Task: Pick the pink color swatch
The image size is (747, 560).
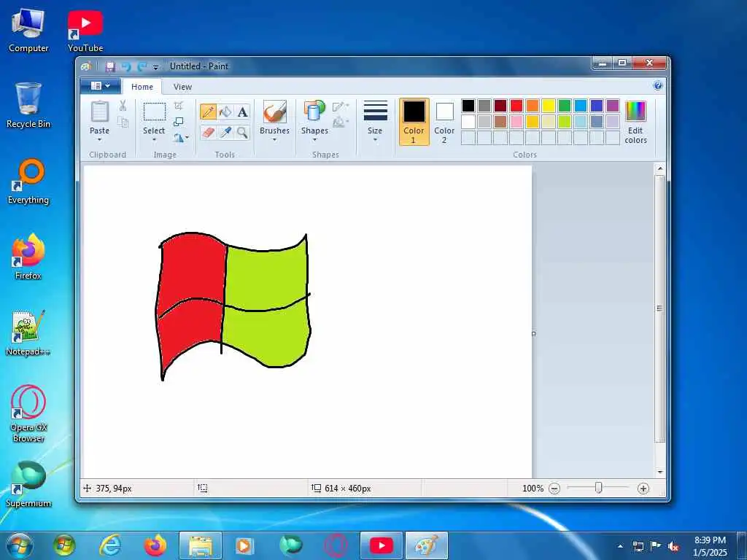Action: [516, 122]
